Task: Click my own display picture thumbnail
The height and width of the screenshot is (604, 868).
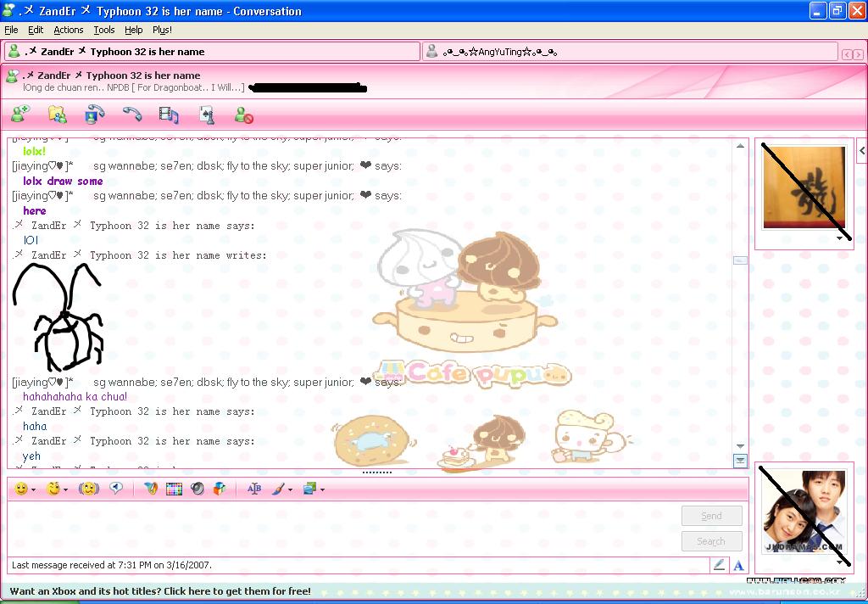Action: click(x=804, y=512)
